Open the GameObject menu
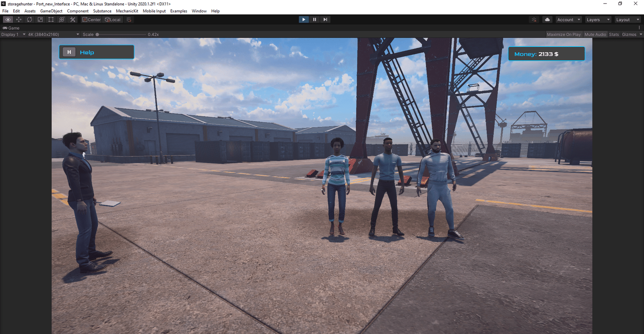644x334 pixels. pos(51,11)
